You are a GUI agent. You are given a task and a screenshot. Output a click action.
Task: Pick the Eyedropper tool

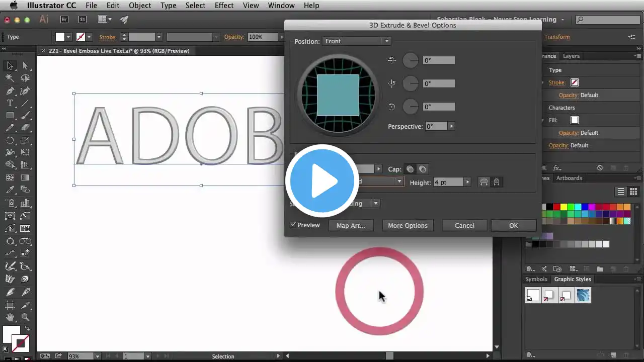tap(10, 190)
